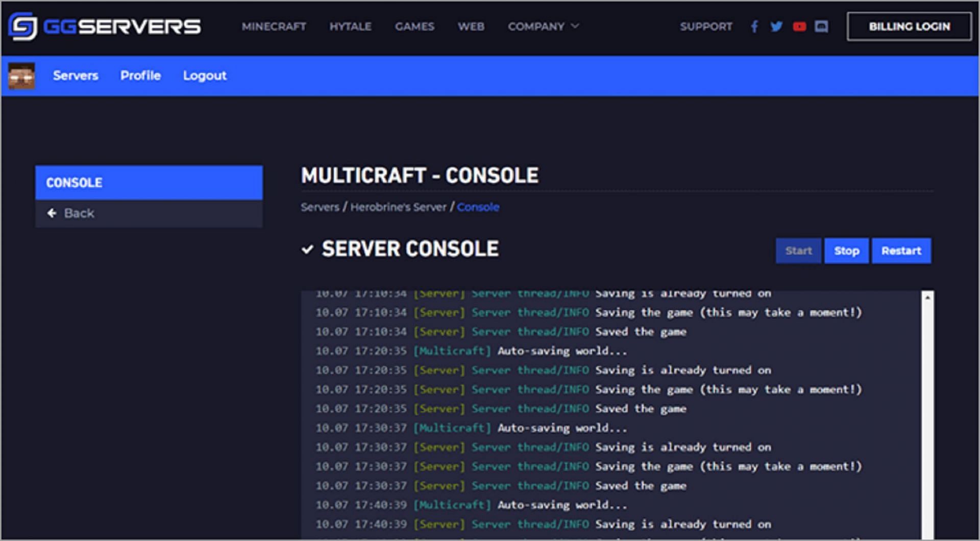Click Logout in the blue bar
The width and height of the screenshot is (980, 541).
pos(205,76)
